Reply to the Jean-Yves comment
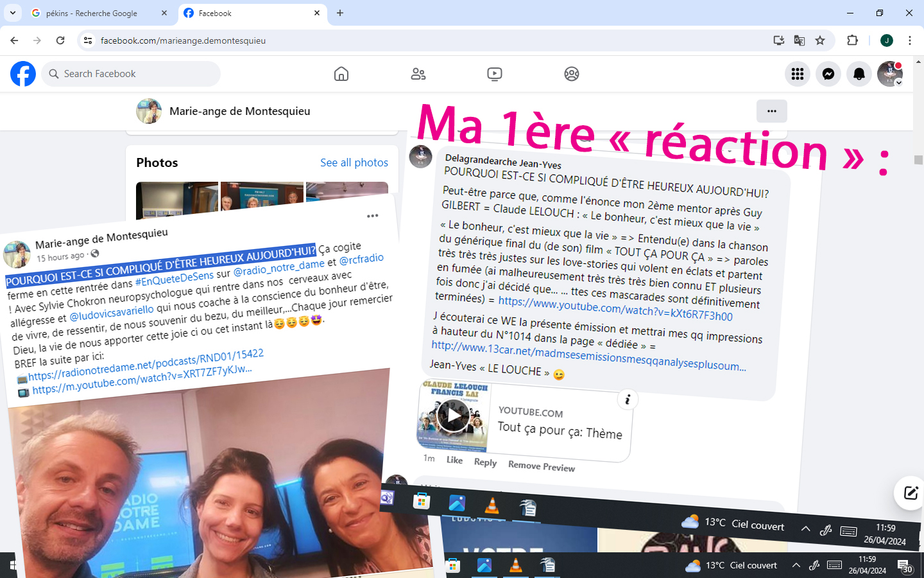Viewport: 924px width, 578px height. click(x=485, y=462)
